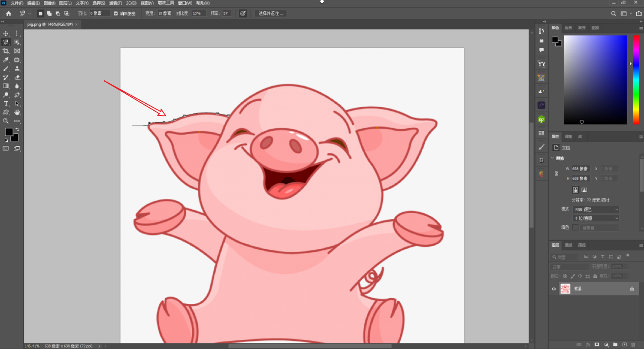Click the search magnifier icon at top right
Screen dimensions: 644x349
[613, 13]
